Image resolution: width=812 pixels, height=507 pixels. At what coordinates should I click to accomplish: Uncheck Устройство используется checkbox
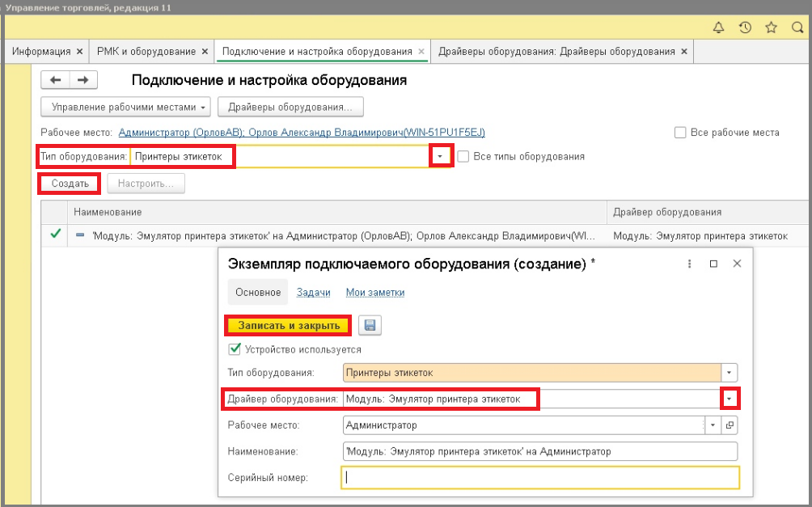point(234,349)
